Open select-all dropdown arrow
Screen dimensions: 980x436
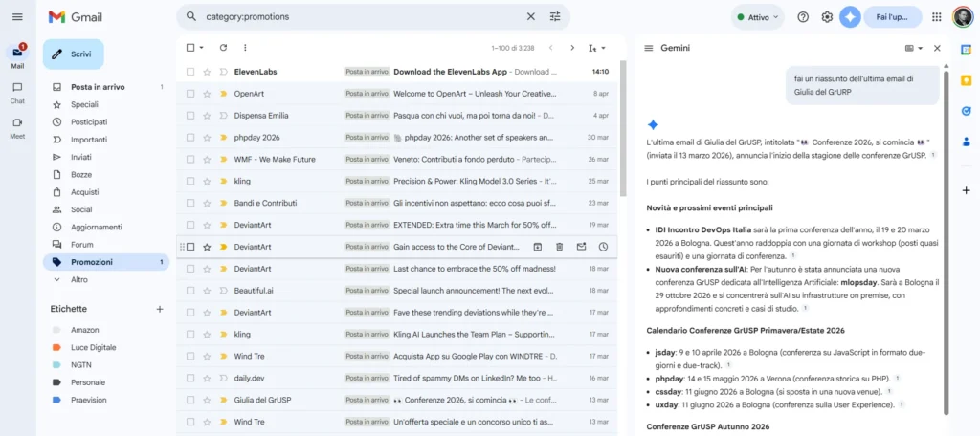(201, 48)
